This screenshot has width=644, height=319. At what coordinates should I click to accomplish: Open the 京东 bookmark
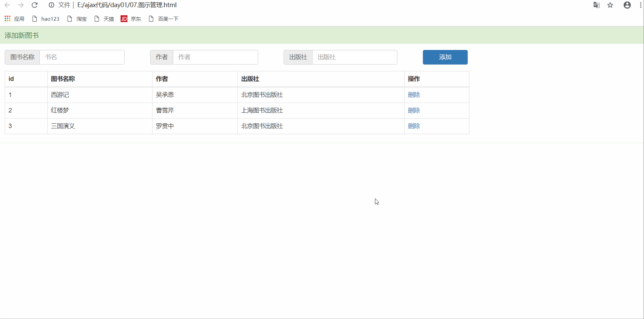click(x=131, y=19)
